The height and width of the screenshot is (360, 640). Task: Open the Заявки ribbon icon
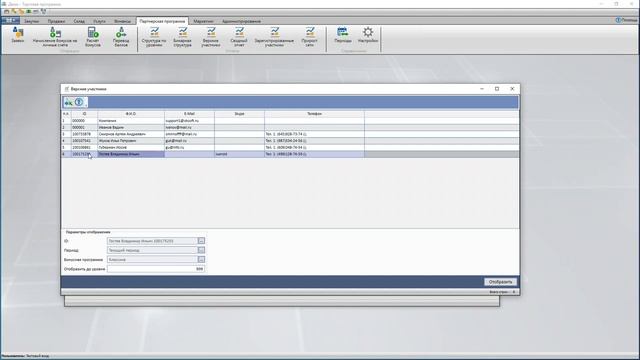[x=18, y=36]
